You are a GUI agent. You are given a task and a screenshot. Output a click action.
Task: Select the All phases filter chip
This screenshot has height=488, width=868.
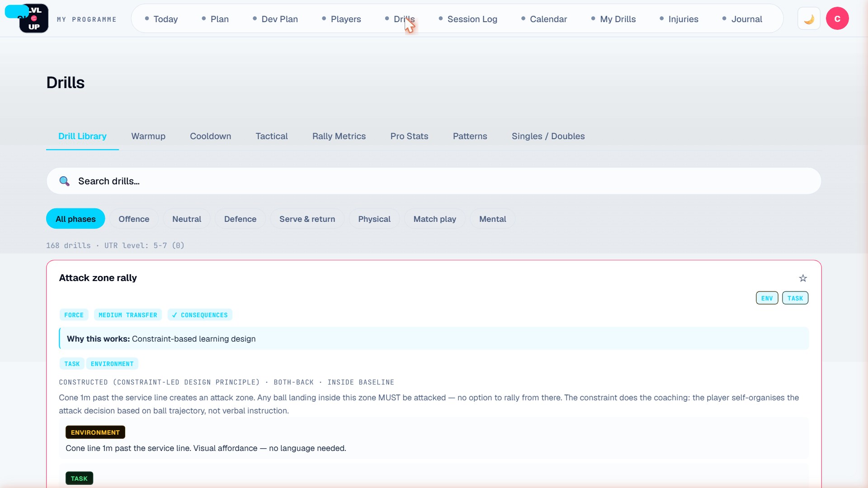click(75, 219)
